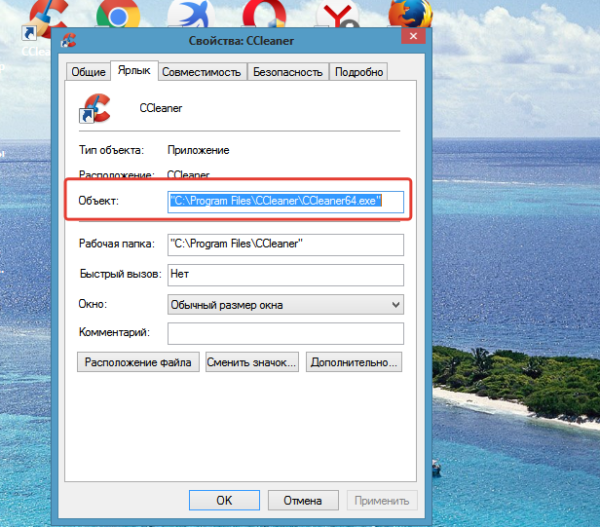The image size is (600, 527).
Task: Open Yandex Browser desktop icon
Action: tap(338, 14)
